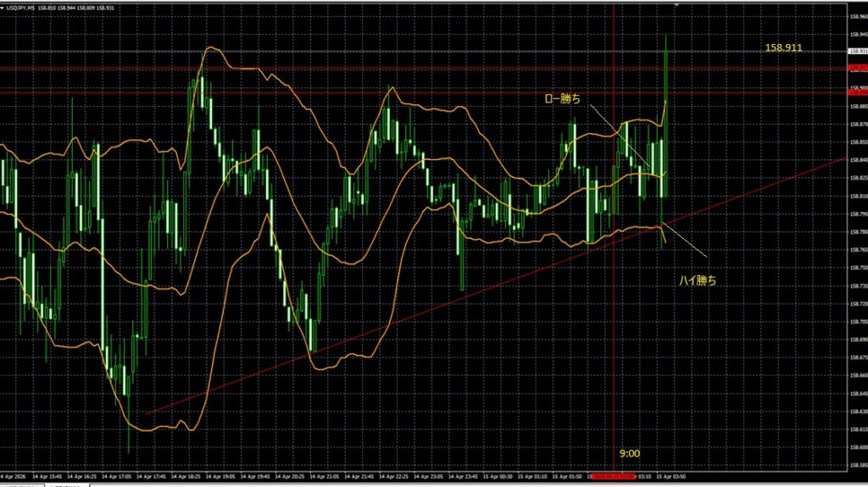Click the current price tag on the price scale
This screenshot has width=868, height=487.
tap(858, 51)
